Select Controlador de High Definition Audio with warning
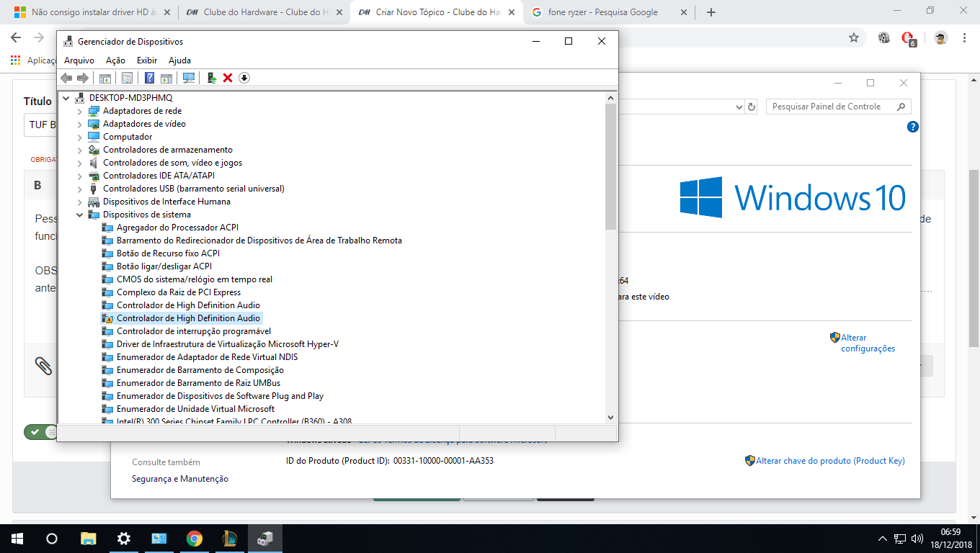Screen dimensions: 980x553 (182, 318)
